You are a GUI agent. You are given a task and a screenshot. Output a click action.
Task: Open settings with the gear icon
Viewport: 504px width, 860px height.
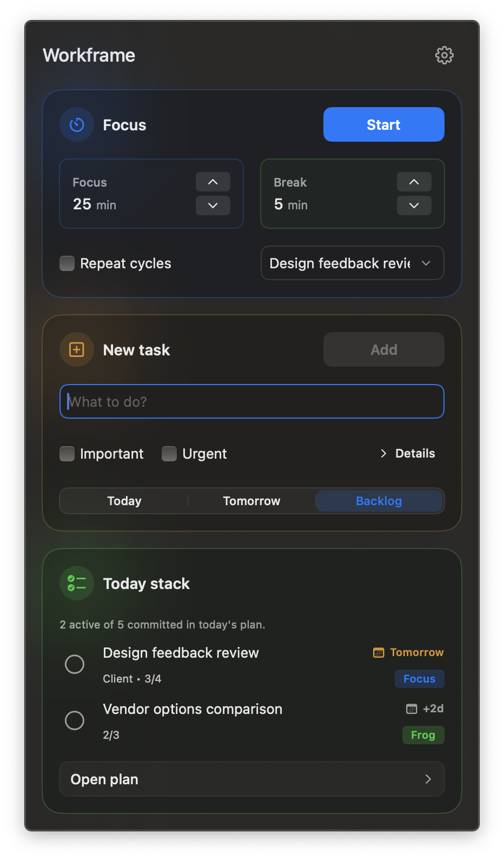(444, 55)
